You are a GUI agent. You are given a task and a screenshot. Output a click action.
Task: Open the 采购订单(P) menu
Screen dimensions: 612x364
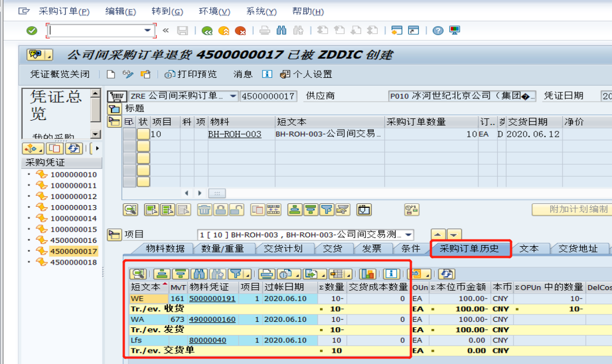pyautogui.click(x=64, y=11)
